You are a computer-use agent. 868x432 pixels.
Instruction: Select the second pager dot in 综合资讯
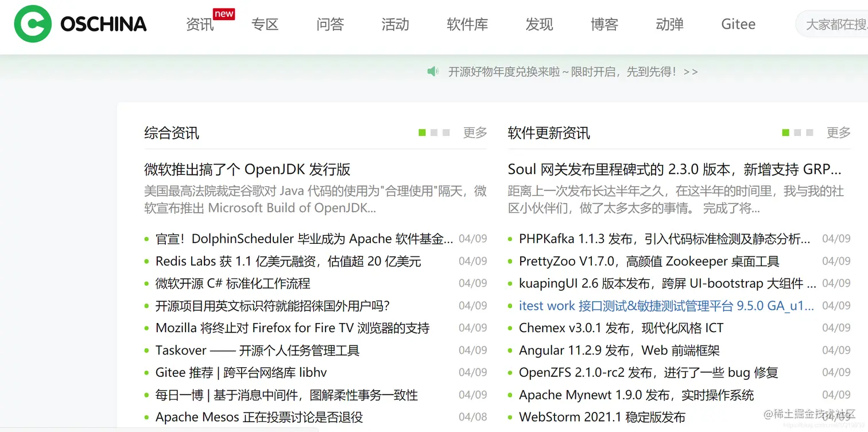pyautogui.click(x=434, y=133)
